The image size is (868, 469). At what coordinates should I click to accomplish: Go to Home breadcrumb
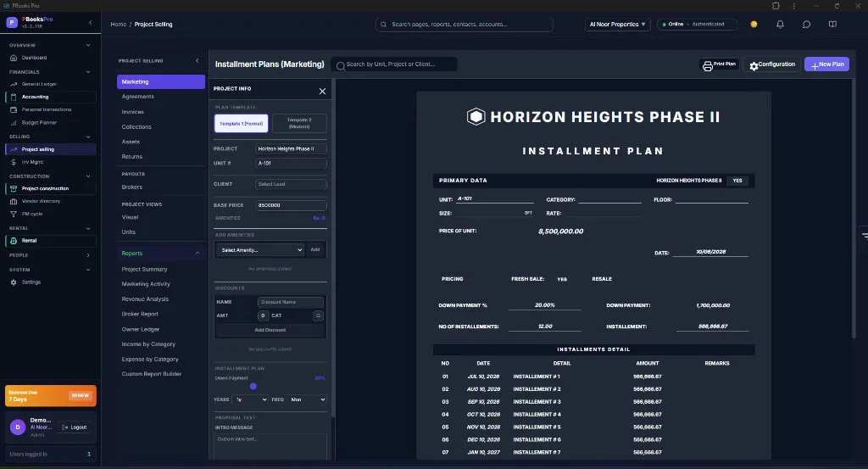[119, 25]
